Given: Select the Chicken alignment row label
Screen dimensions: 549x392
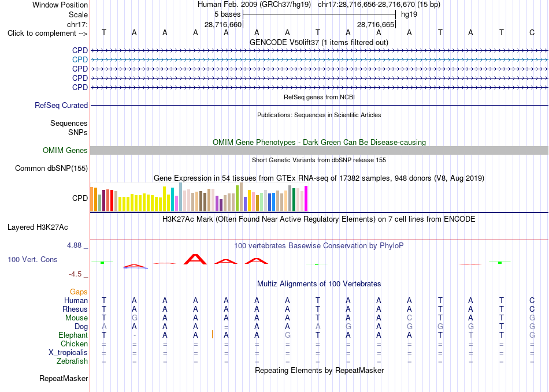Looking at the screenshot, I should pyautogui.click(x=74, y=344).
